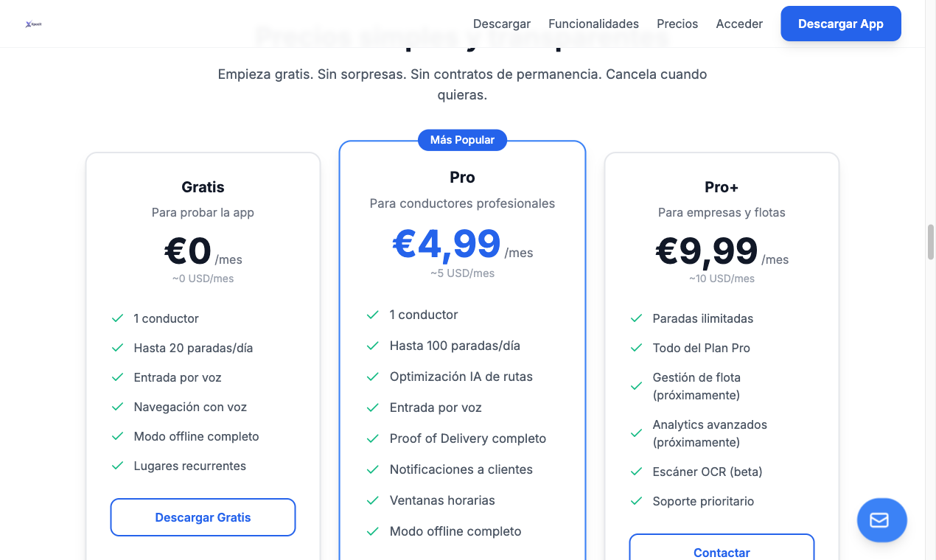Screen dimensions: 936x560
Task: Open the Descargar navigation item
Action: pyautogui.click(x=502, y=24)
